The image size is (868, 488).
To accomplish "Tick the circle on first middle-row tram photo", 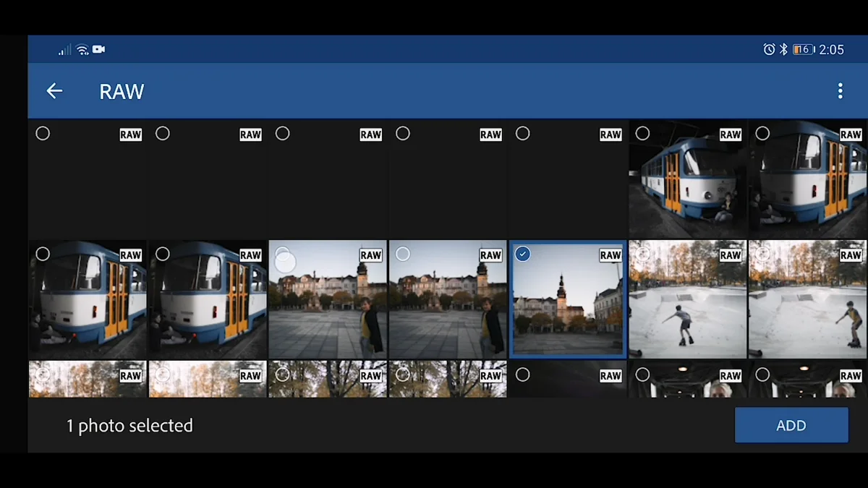I will (43, 254).
